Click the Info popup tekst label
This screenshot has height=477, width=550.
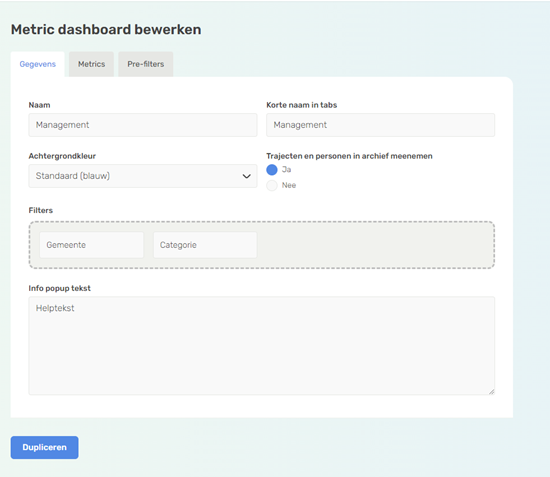pos(60,288)
